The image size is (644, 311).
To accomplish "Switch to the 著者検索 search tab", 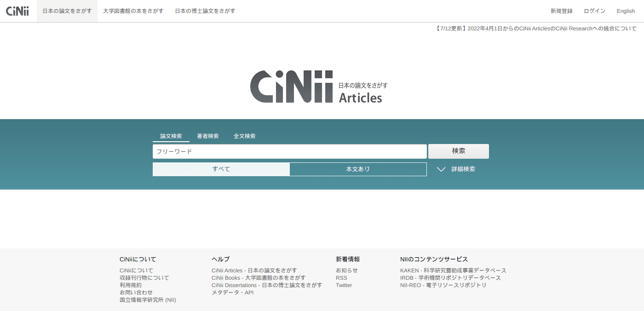I will pos(207,136).
